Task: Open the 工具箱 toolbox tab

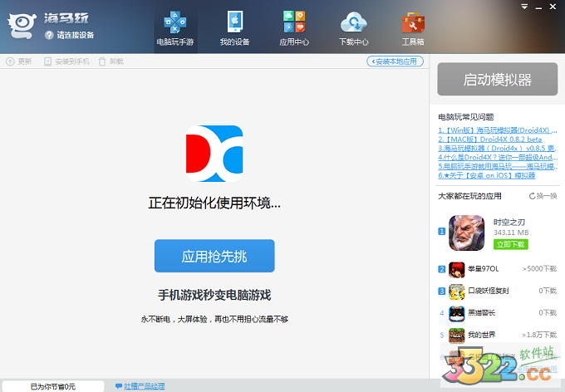Action: point(413,29)
